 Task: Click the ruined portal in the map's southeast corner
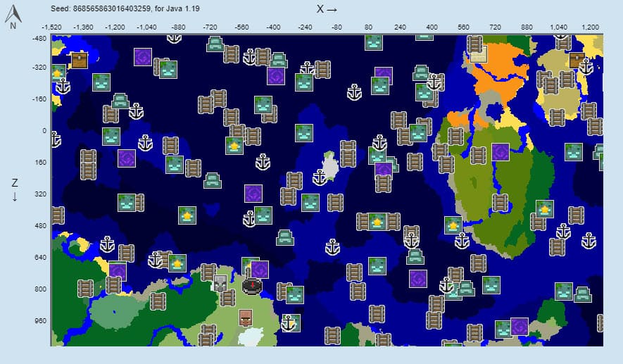tap(520, 327)
